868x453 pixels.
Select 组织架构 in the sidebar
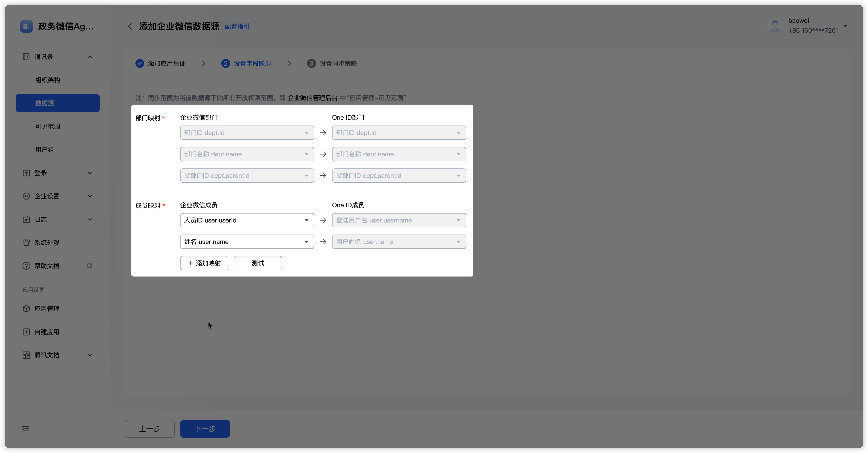pyautogui.click(x=48, y=80)
